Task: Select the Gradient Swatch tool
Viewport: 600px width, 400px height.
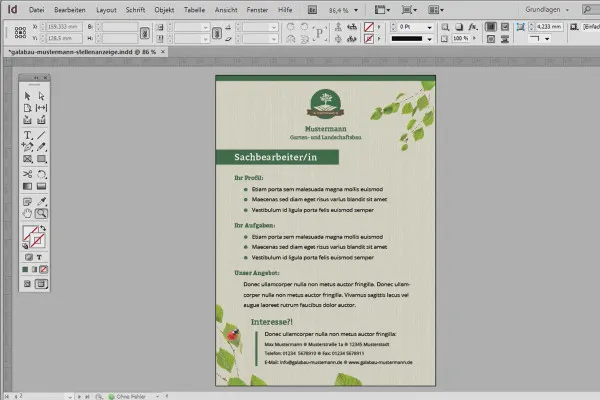Action: [27, 186]
